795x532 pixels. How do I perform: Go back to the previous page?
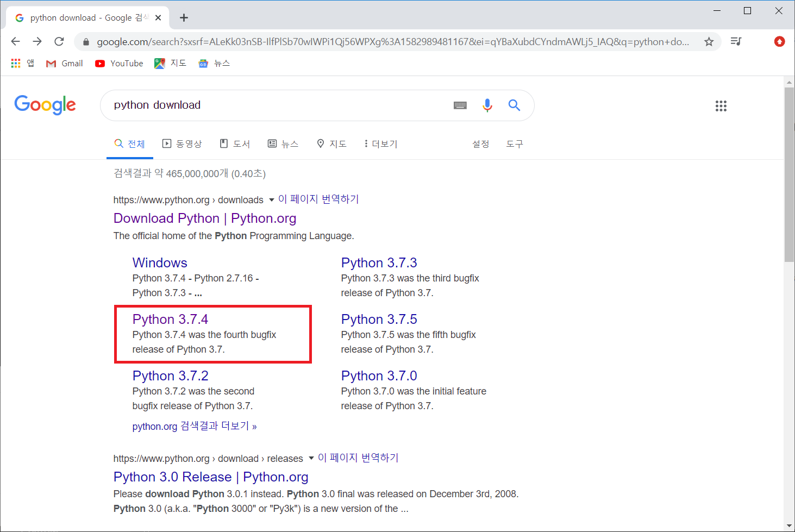point(16,41)
